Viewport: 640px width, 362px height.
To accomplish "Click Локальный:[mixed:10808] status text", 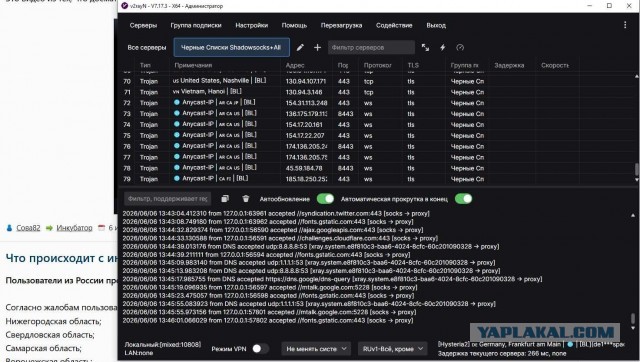I will coord(163,345).
